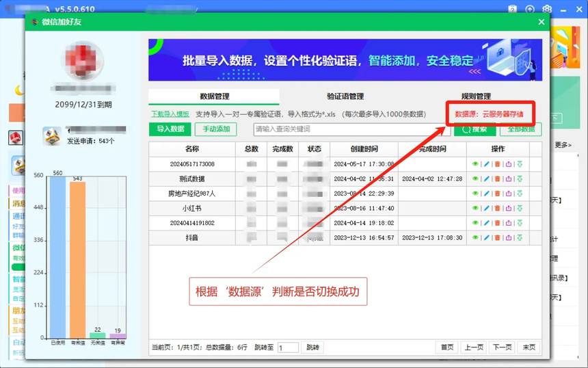The width and height of the screenshot is (588, 368).
Task: Click the export icon for 测试数据 row
Action: pos(508,179)
